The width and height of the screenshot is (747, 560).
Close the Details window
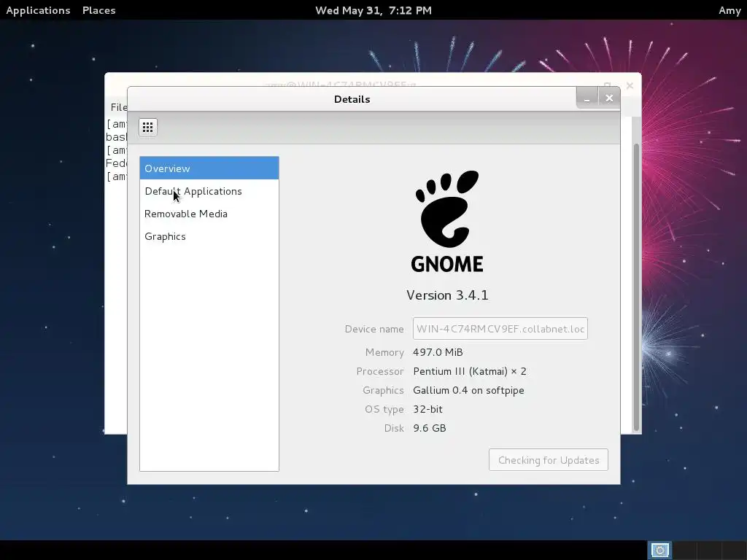tap(609, 98)
